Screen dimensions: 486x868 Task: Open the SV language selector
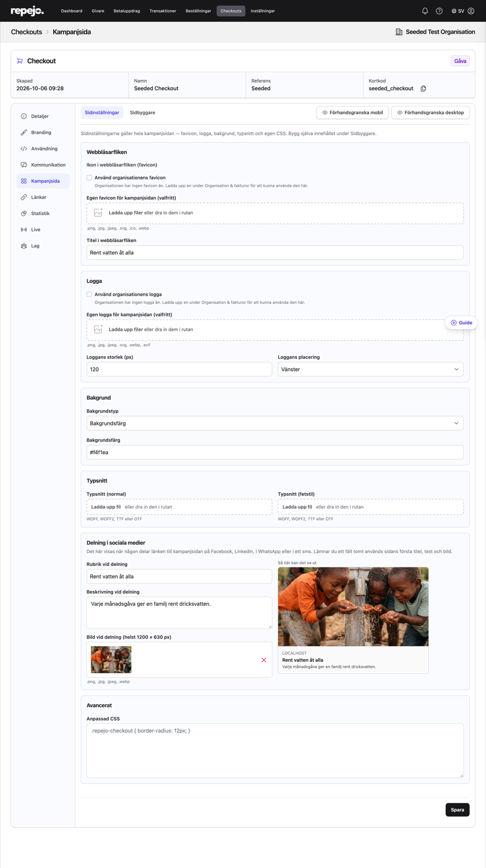(x=458, y=11)
